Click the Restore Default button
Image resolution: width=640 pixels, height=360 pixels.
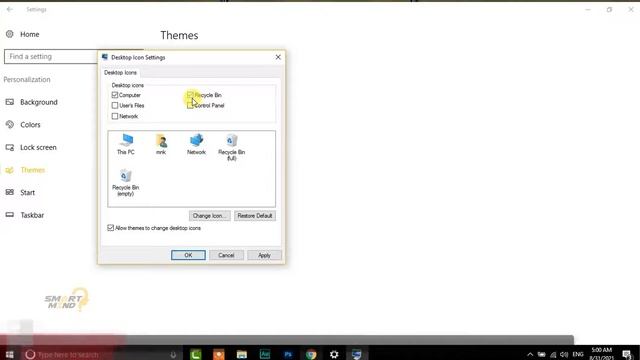[255, 216]
